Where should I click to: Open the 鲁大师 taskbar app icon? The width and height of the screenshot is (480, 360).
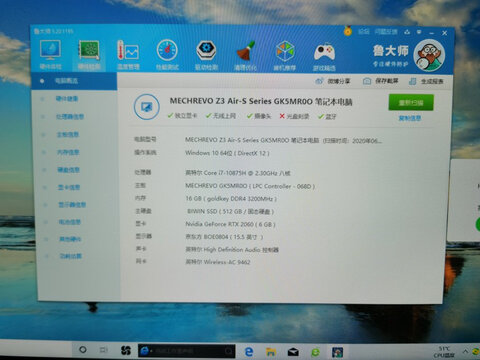point(337,352)
